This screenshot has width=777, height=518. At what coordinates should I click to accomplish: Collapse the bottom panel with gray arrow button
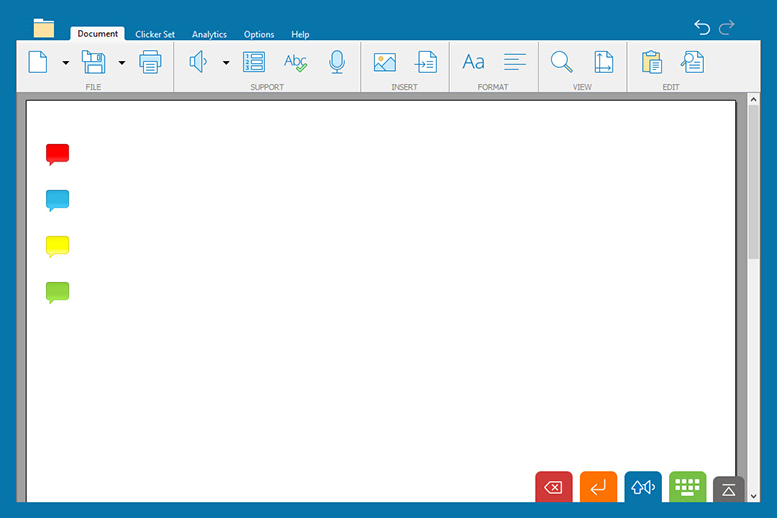tap(729, 489)
